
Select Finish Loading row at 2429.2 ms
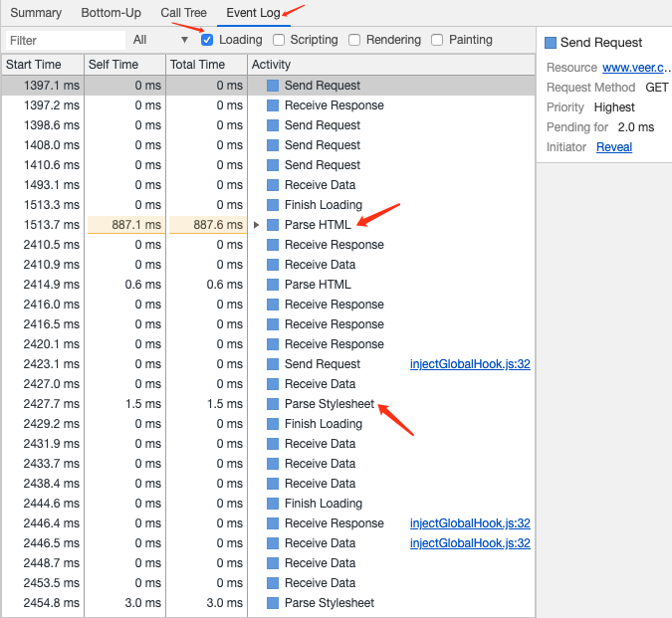pyautogui.click(x=268, y=424)
